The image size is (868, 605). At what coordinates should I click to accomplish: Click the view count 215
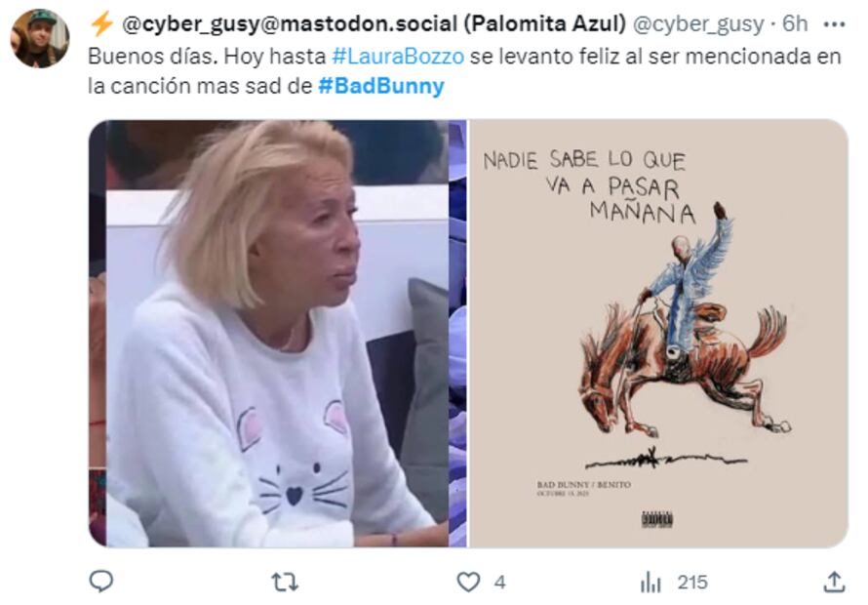(692, 583)
